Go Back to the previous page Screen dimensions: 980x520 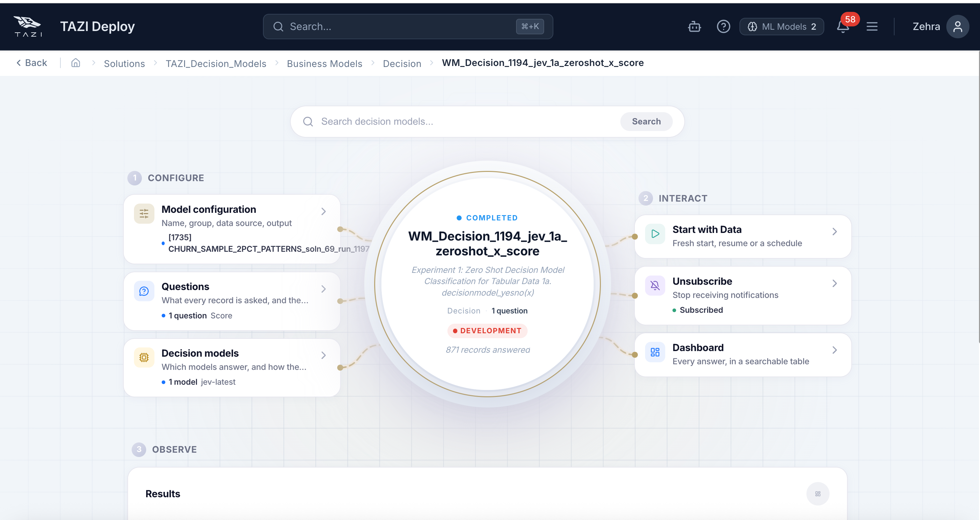32,63
